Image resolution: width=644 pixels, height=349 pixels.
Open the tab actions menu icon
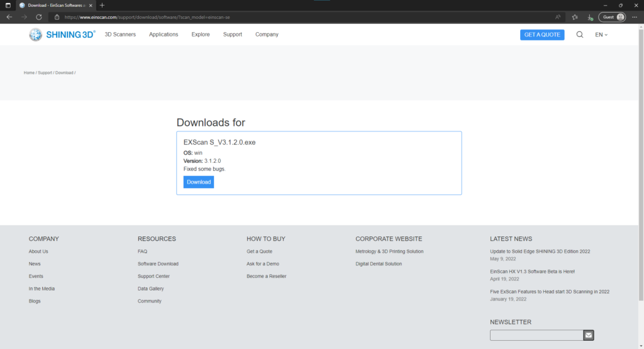[8, 5]
